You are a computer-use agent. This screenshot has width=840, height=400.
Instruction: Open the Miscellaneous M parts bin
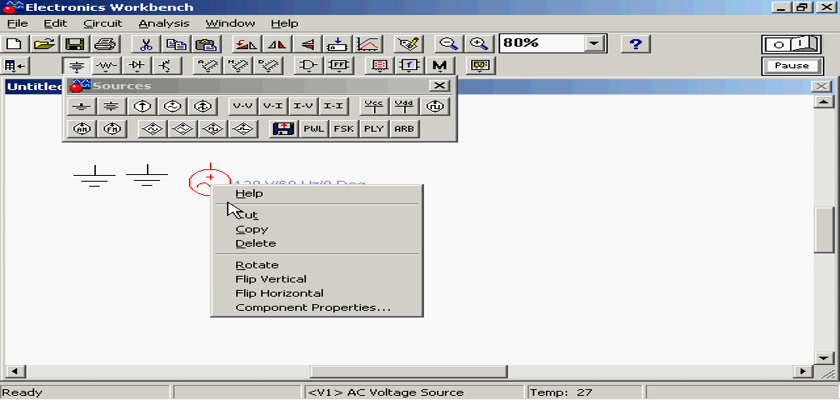pos(440,66)
